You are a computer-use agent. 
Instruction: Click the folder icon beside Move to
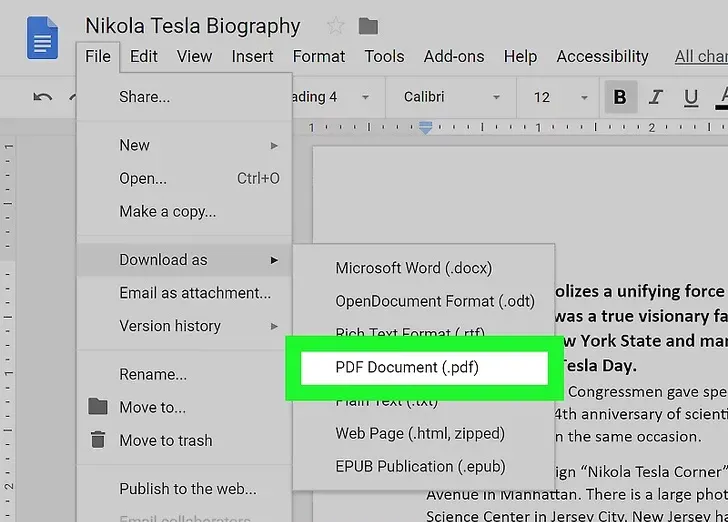[x=98, y=406]
